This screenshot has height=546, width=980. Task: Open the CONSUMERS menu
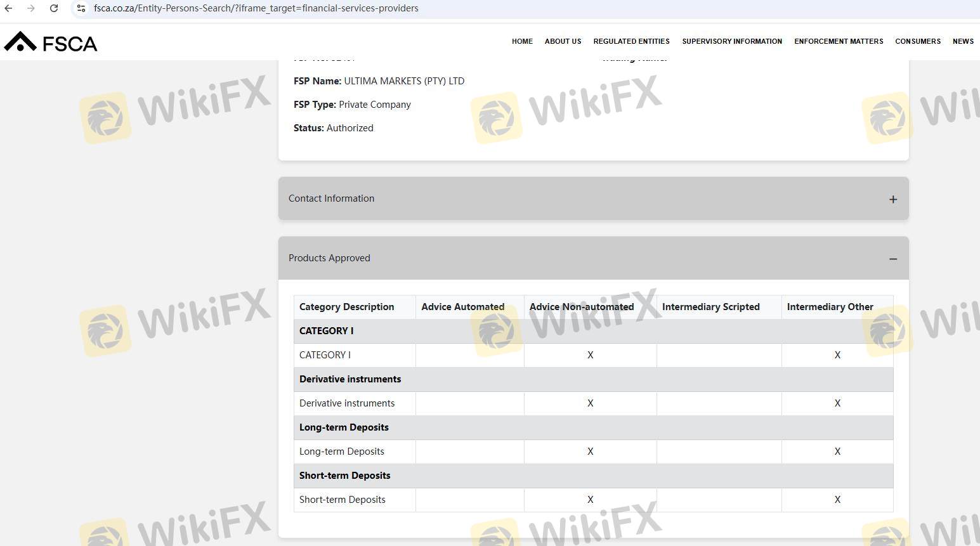(918, 41)
